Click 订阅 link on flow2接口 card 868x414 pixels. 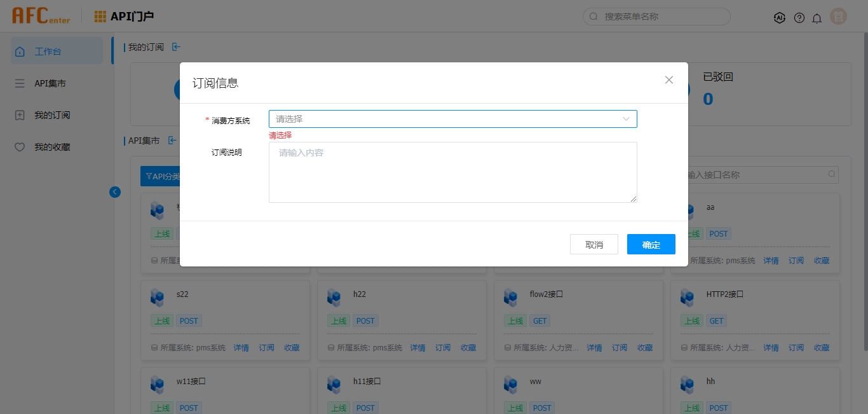620,348
